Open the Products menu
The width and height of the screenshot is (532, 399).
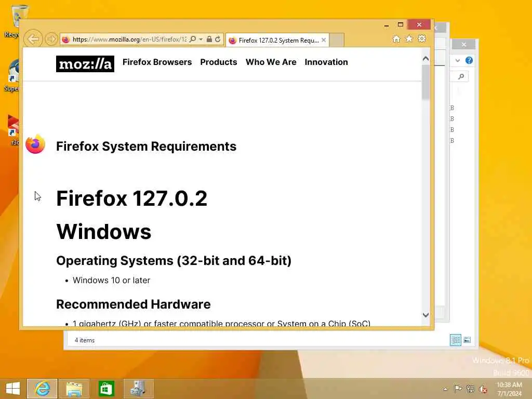point(219,62)
